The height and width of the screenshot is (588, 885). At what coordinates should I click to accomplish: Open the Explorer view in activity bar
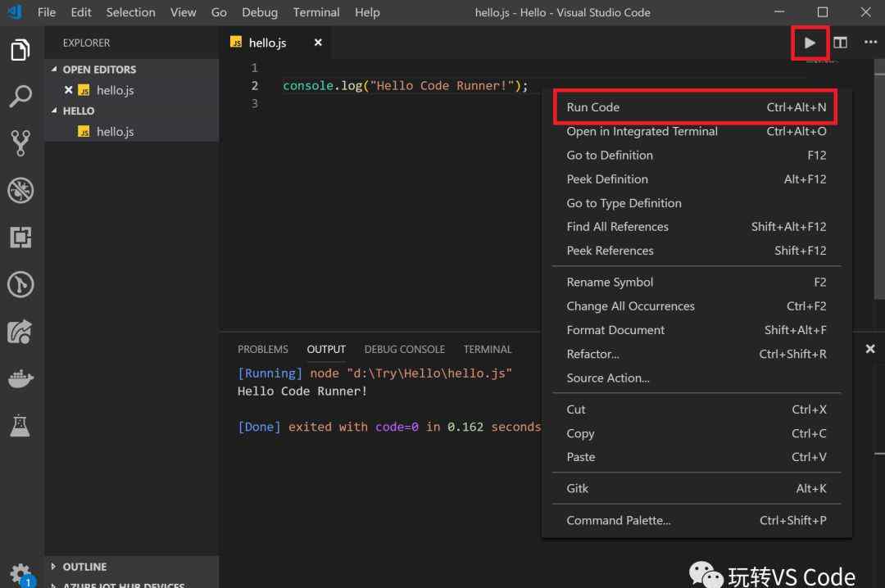coord(20,49)
